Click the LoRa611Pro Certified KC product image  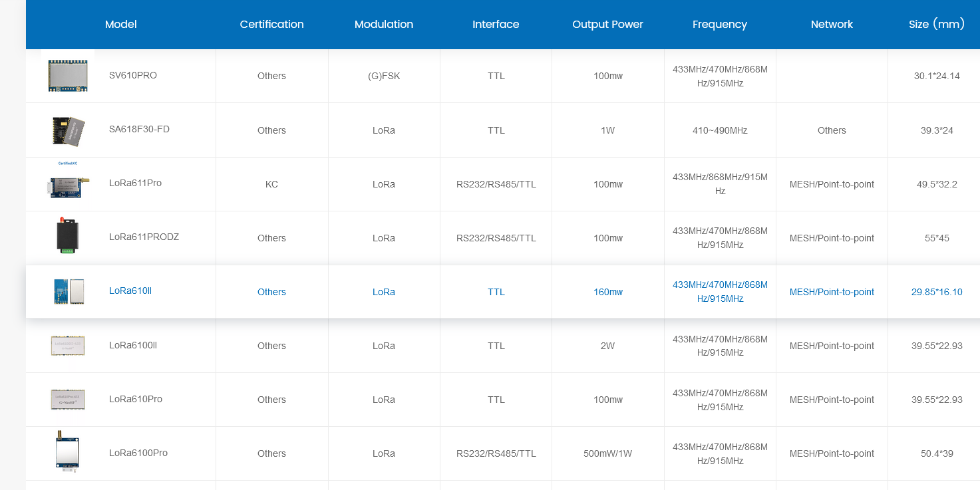67,186
